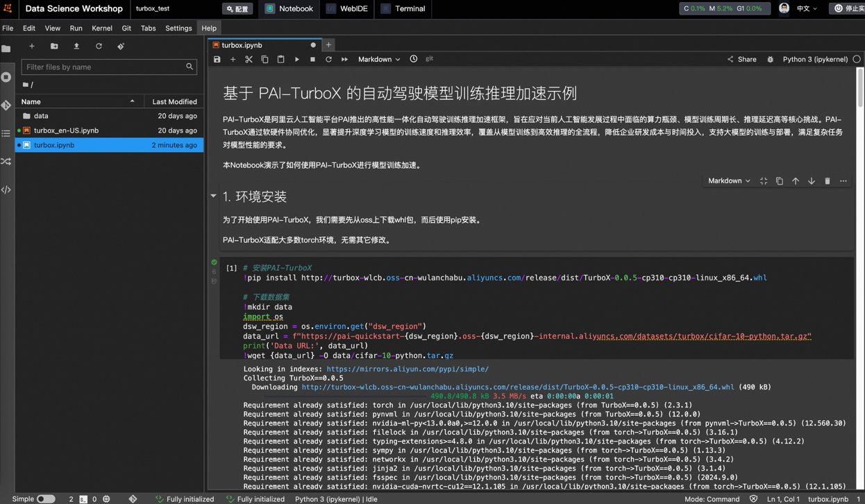Collapse the 环境安装 section heading
The width and height of the screenshot is (865, 504).
pos(214,196)
